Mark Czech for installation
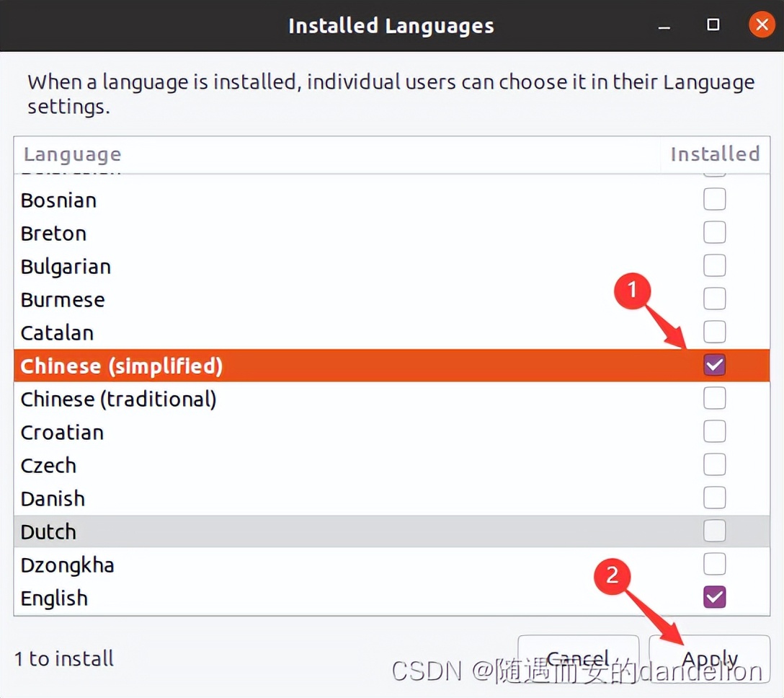Viewport: 784px width, 698px height. tap(714, 464)
